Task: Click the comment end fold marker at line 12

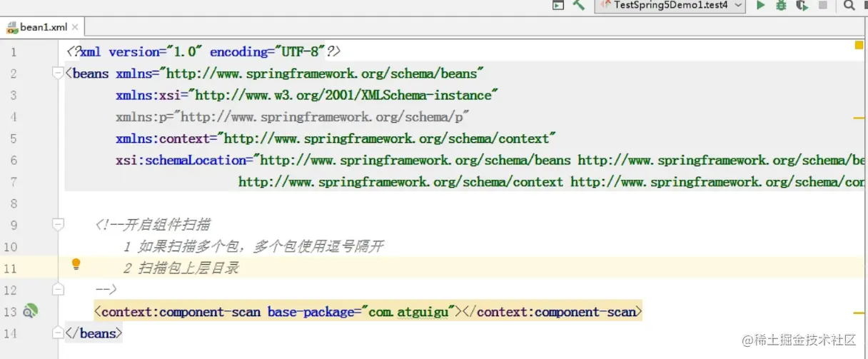Action: (58, 289)
